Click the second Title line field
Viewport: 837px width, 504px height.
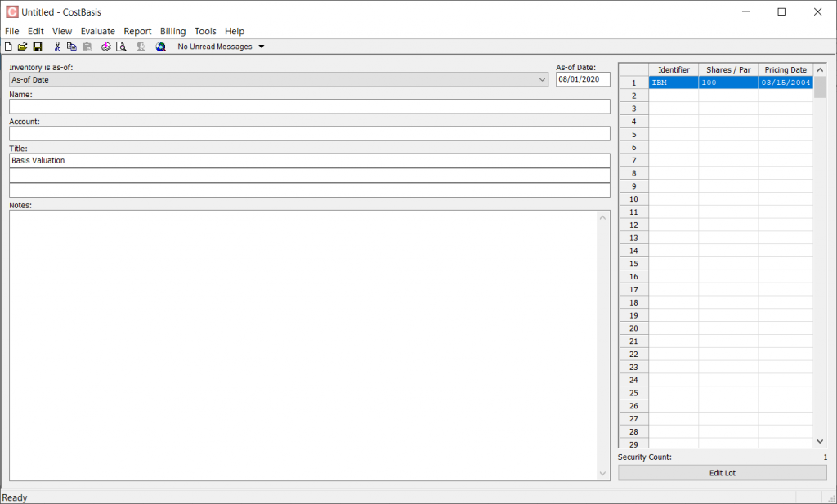point(310,176)
